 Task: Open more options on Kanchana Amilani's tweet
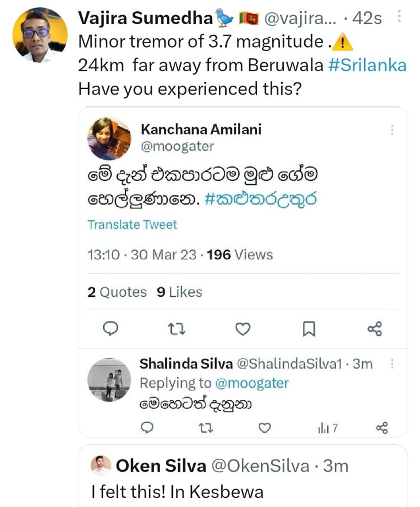(x=392, y=130)
